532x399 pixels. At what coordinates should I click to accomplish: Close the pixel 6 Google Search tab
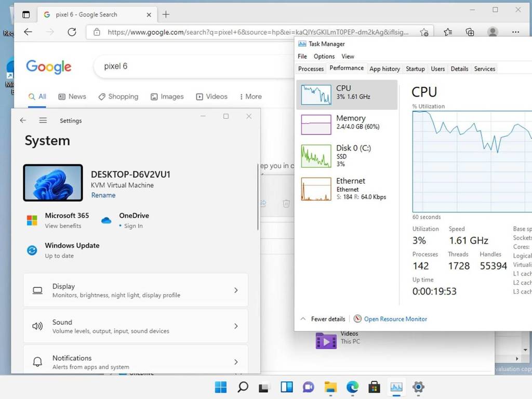[x=149, y=15]
